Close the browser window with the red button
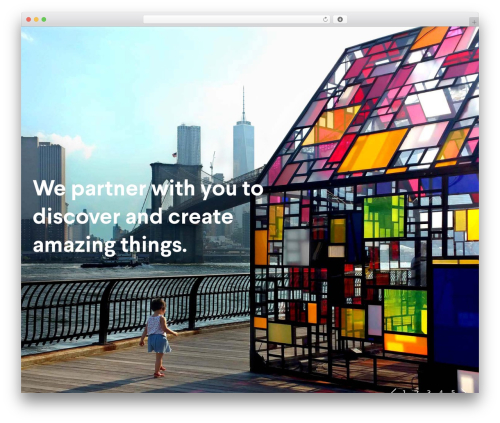This screenshot has height=423, width=500. 29,19
